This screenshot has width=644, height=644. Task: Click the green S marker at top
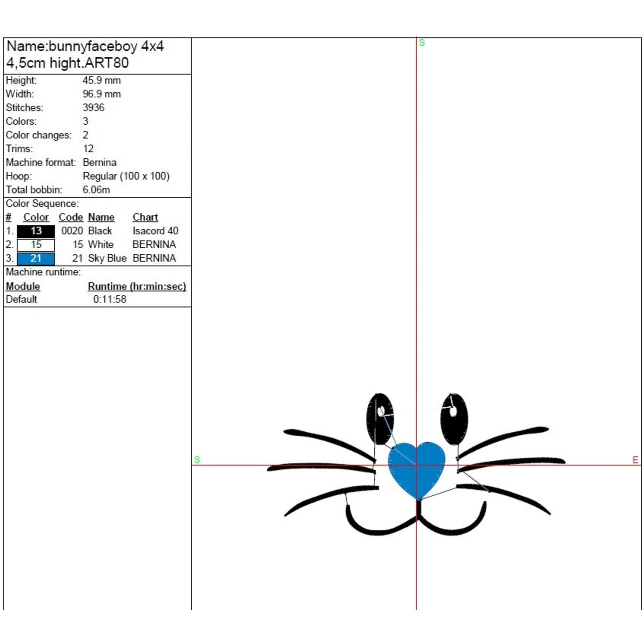pyautogui.click(x=422, y=43)
